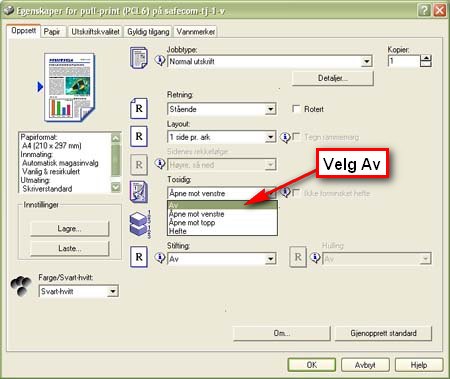Click the info icon next to Tosidig
The image size is (450, 379).
[x=285, y=192]
